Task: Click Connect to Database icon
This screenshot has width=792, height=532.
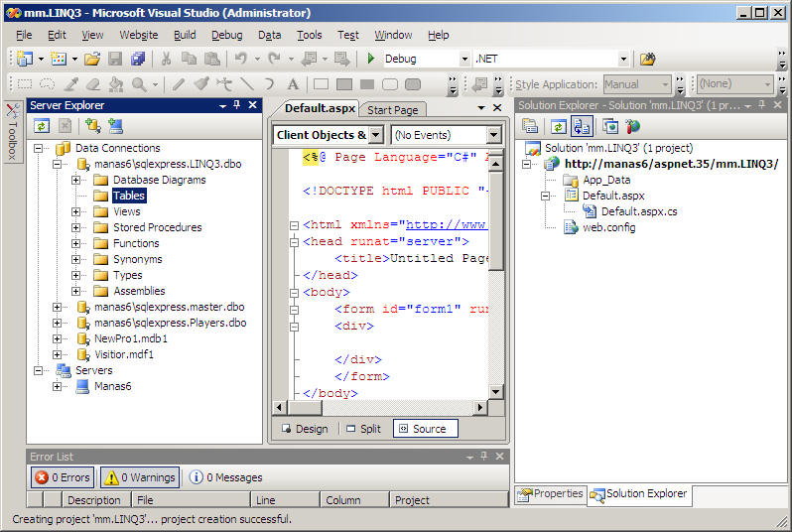Action: tap(93, 126)
